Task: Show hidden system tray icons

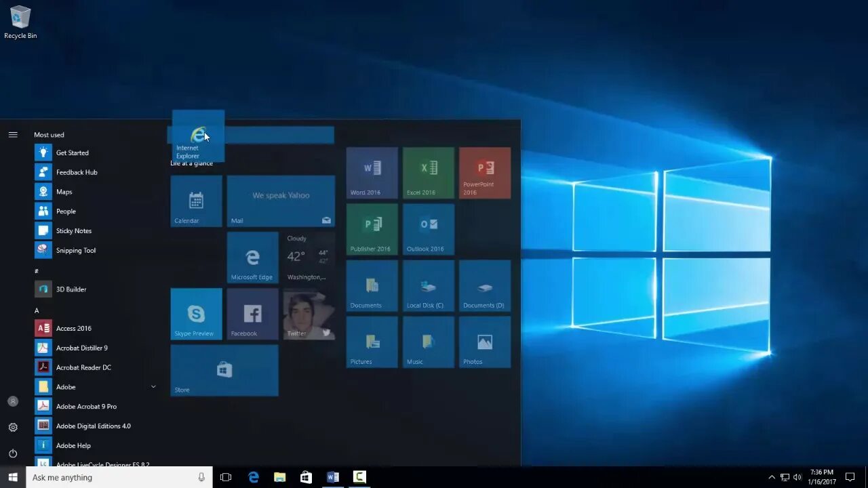Action: tap(772, 477)
